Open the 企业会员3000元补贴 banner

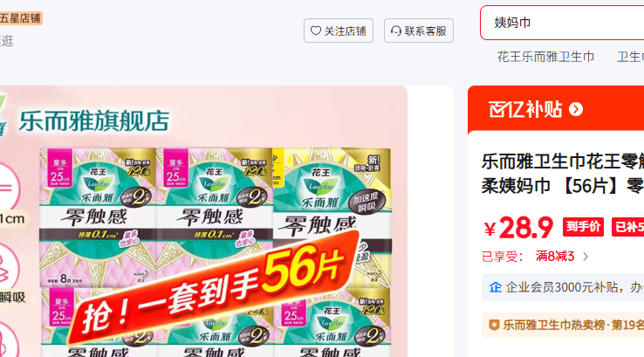coord(563,287)
